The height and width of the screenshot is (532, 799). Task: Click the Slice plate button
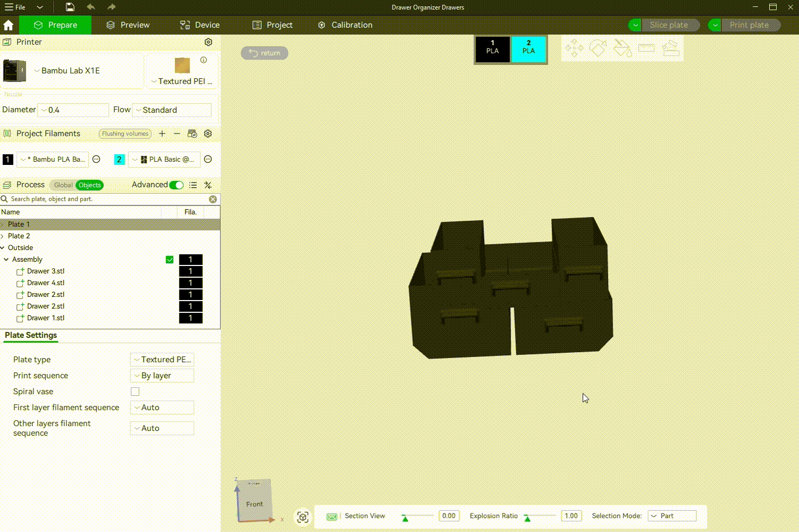coord(670,25)
